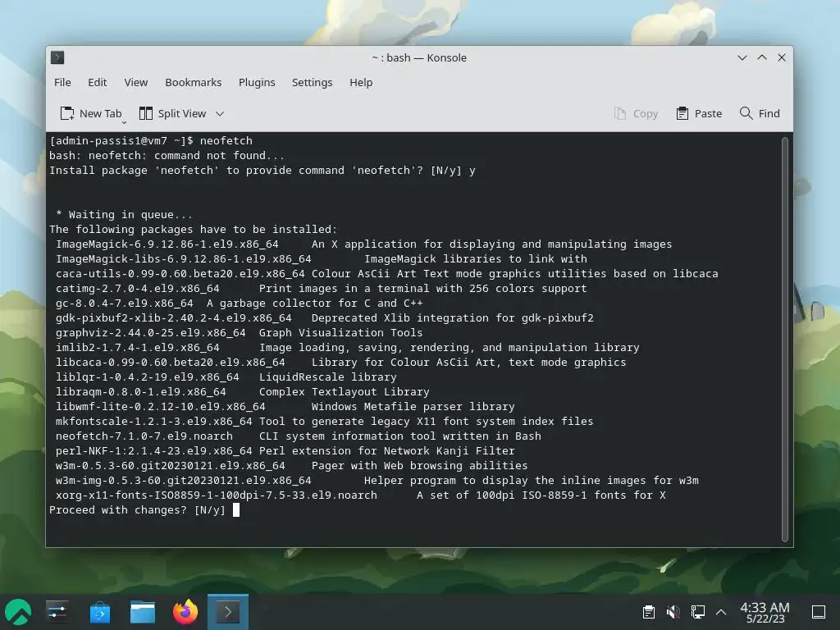The height and width of the screenshot is (630, 840).
Task: Click the w3m-img-0.5.3-60 package line
Action: point(377,481)
